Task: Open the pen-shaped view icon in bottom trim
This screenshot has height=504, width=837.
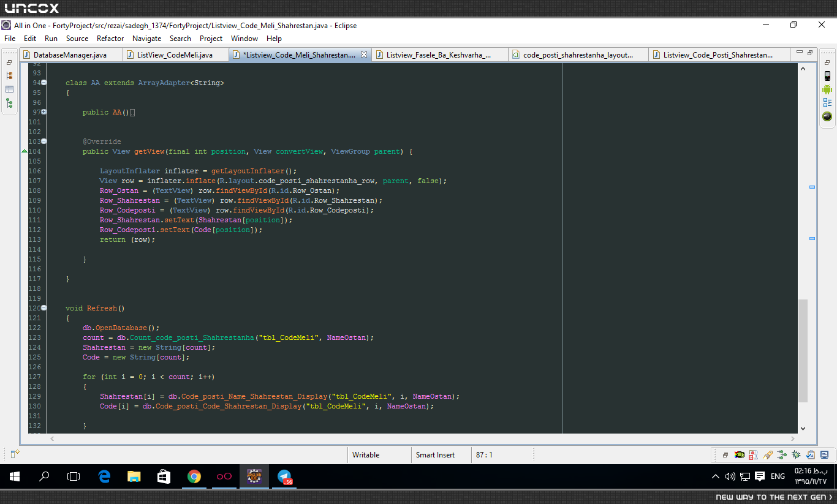Action: tap(768, 455)
